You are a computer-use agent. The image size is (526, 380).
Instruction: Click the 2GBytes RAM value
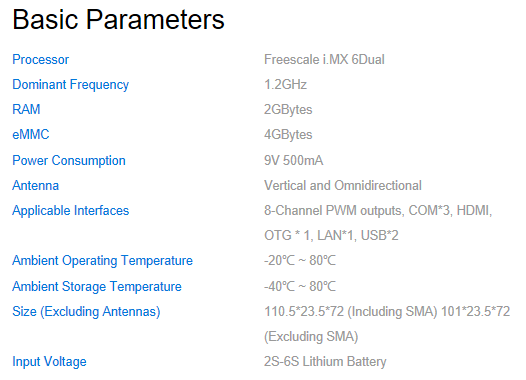(288, 110)
